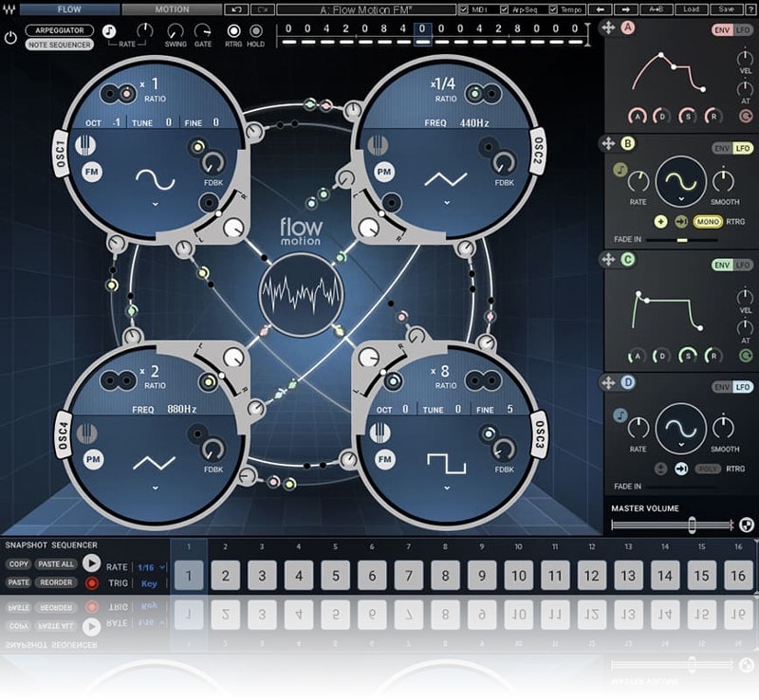Click the power icon beside Arpeggiator
The image size is (759, 700).
(11, 37)
